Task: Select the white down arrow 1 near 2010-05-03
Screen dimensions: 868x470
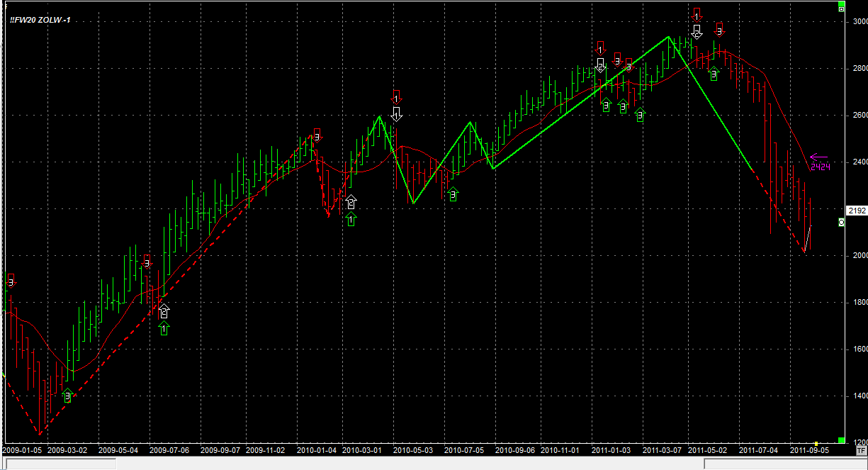Action: coord(397,113)
